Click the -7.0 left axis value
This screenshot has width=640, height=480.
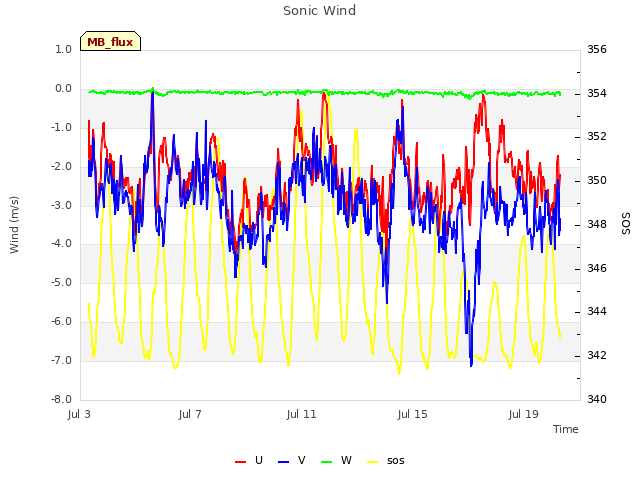click(x=61, y=360)
